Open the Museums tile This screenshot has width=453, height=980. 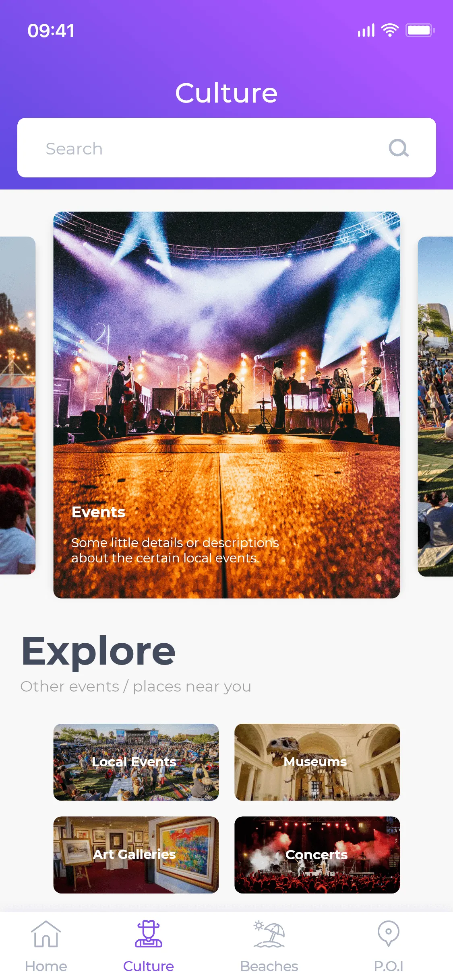point(317,762)
